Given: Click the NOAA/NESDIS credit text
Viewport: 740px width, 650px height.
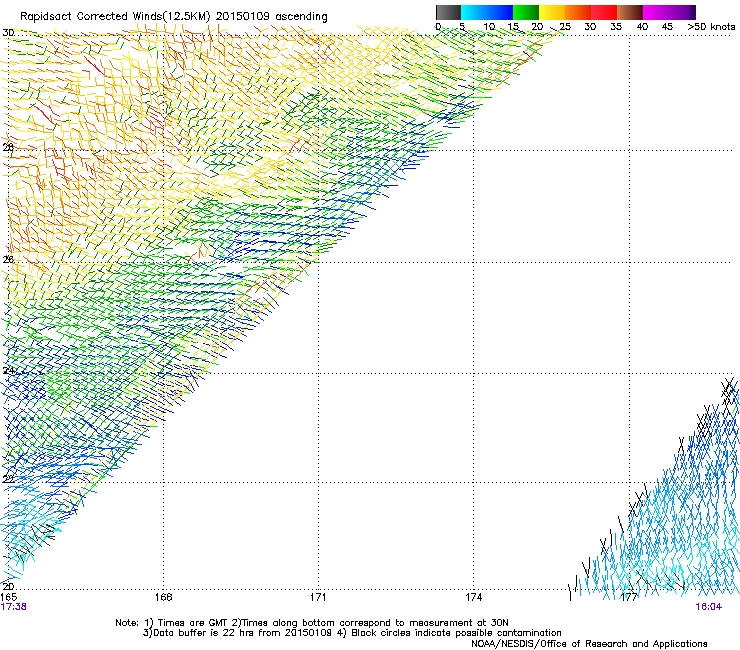Looking at the screenshot, I should 589,644.
